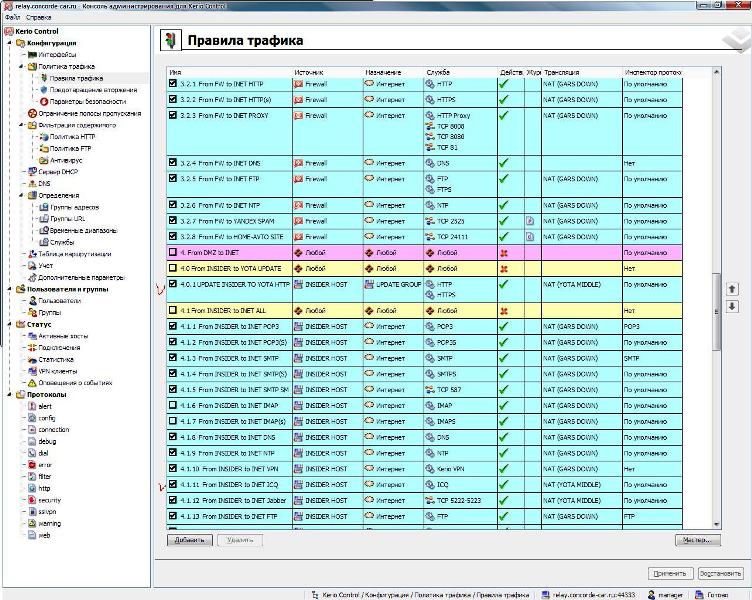
Task: Click the rules table vertical scrollbar thumb
Action: pos(717,312)
